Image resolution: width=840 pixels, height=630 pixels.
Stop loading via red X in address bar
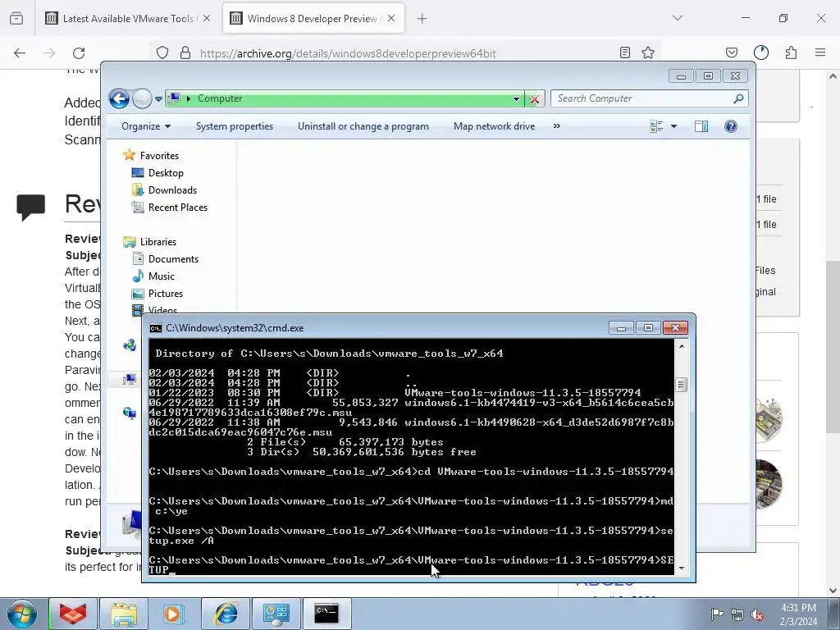pyautogui.click(x=534, y=99)
